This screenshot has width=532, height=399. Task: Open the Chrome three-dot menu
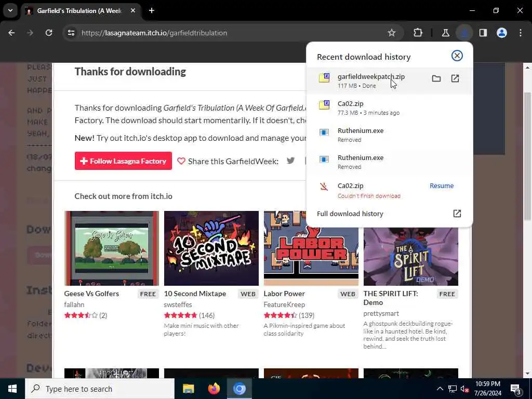[521, 33]
